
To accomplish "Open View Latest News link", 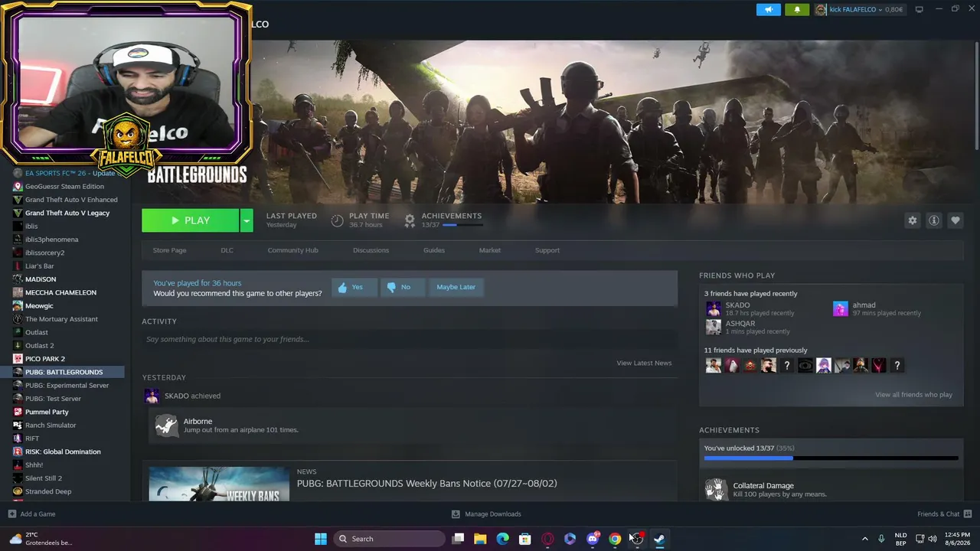I will pyautogui.click(x=644, y=363).
